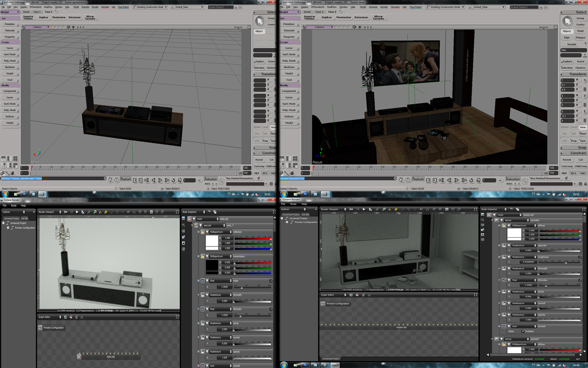Click the Scene Search field in right Softimage window
588x368 pixels.
pyautogui.click(x=524, y=7)
